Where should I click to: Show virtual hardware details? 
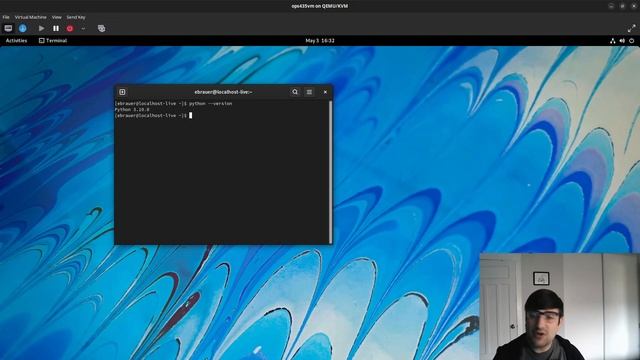(22, 28)
